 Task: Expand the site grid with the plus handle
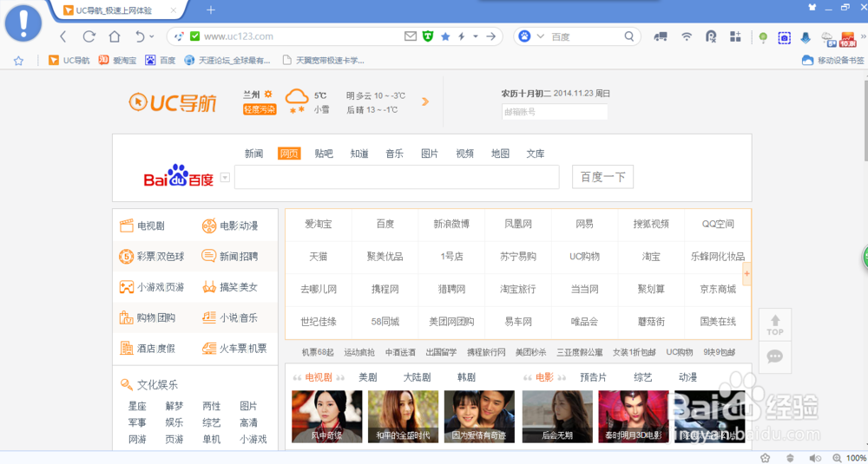coord(746,274)
